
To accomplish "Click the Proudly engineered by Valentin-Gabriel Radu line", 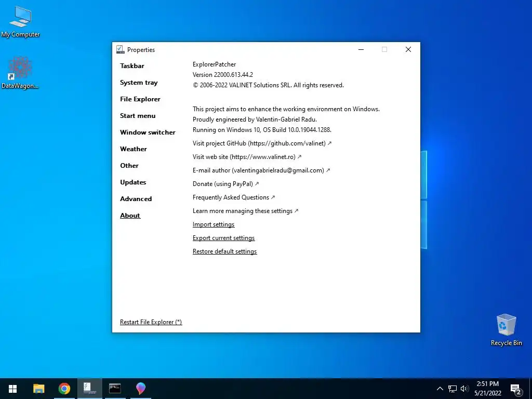I will 255,119.
